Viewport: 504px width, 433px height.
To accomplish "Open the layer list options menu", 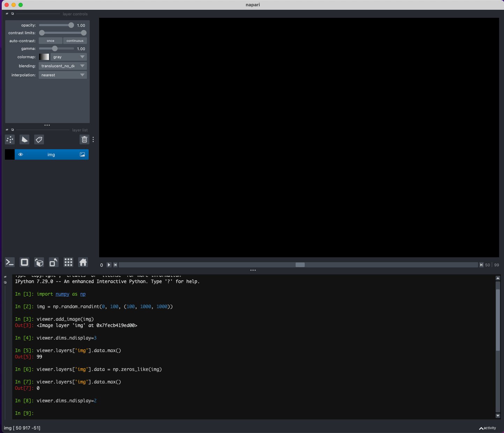I will [93, 139].
